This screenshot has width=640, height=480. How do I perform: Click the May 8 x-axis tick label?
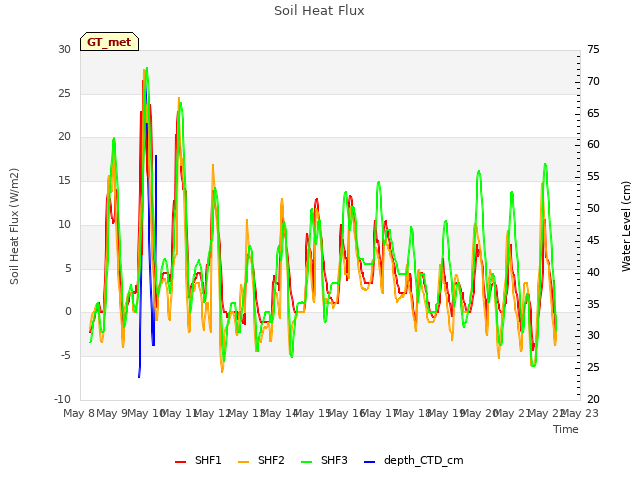pos(79,413)
